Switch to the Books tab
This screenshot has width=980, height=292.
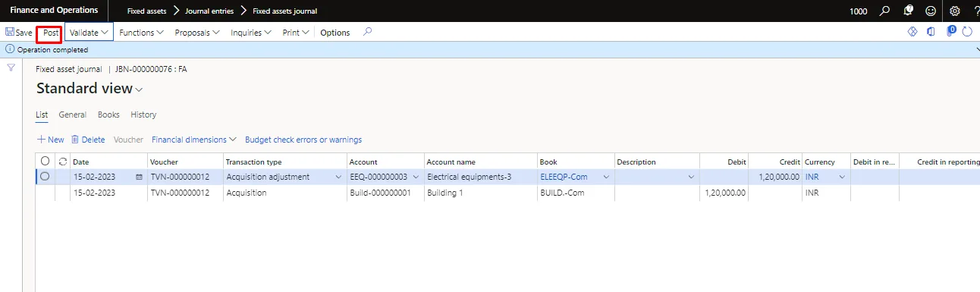pos(108,115)
